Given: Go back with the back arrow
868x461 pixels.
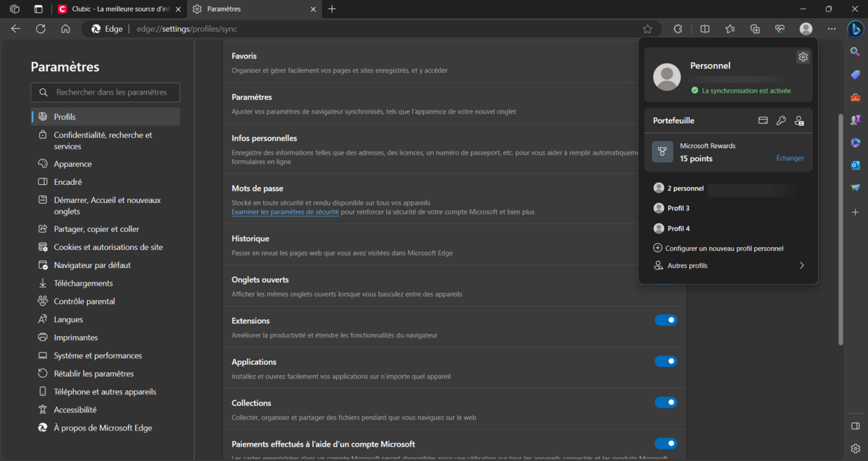Looking at the screenshot, I should click(16, 29).
